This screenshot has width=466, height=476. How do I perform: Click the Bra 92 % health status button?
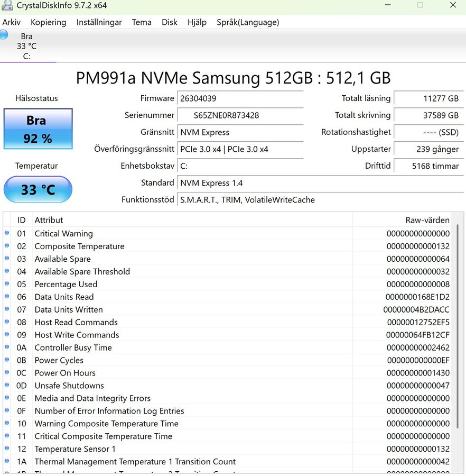point(38,129)
